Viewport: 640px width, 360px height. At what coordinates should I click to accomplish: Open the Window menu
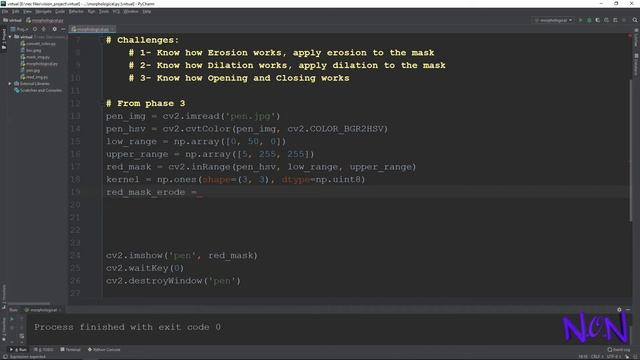[x=131, y=11]
